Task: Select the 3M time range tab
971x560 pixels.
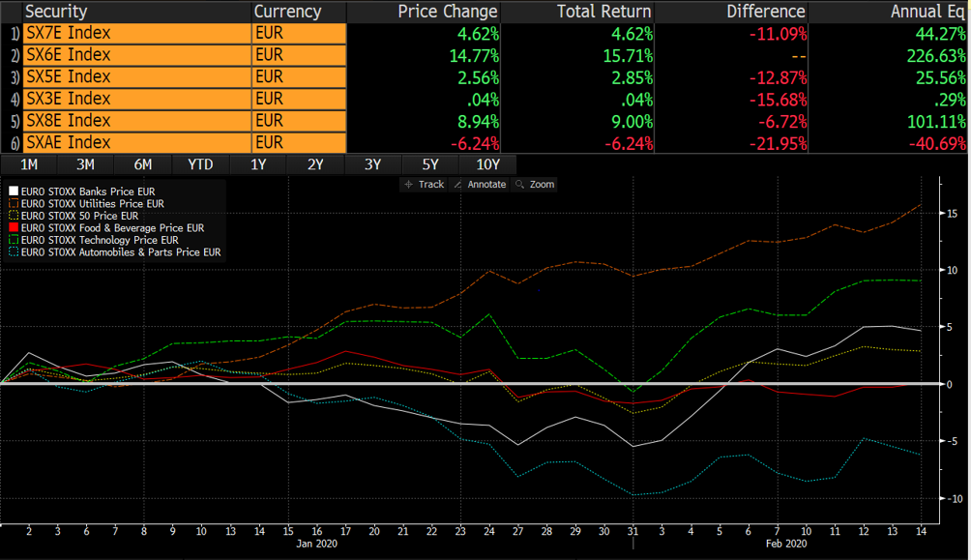Action: click(x=85, y=164)
